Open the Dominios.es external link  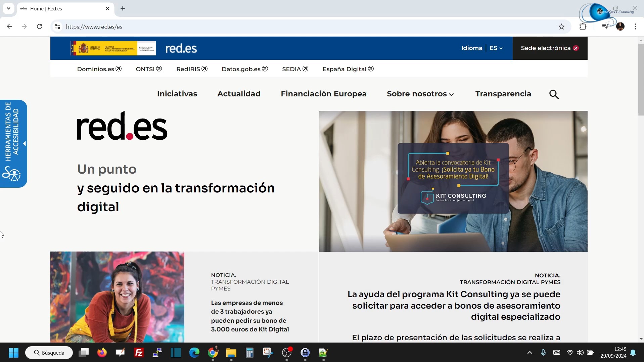(99, 69)
